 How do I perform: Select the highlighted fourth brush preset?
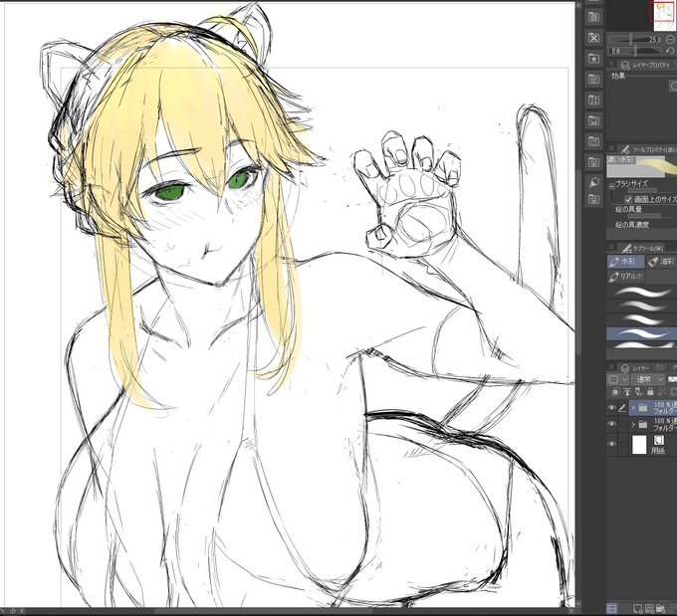click(642, 333)
